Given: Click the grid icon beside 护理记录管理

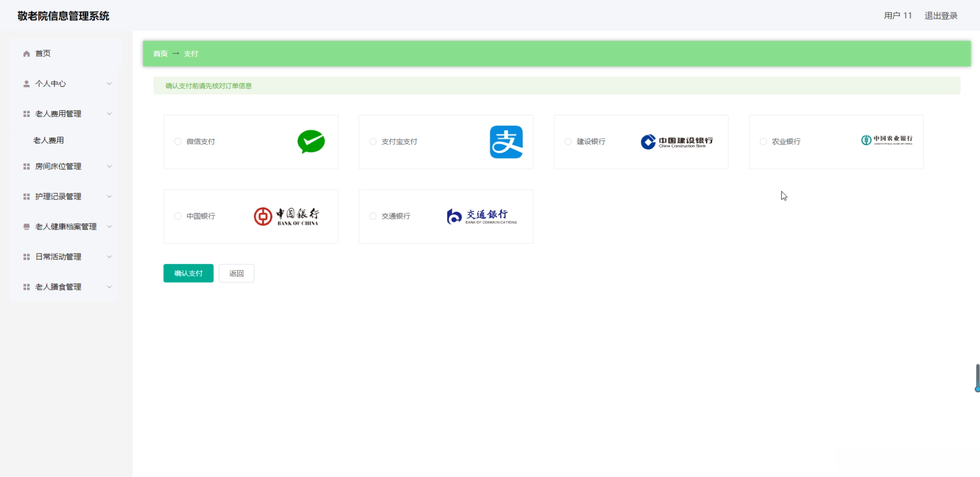Looking at the screenshot, I should tap(27, 196).
